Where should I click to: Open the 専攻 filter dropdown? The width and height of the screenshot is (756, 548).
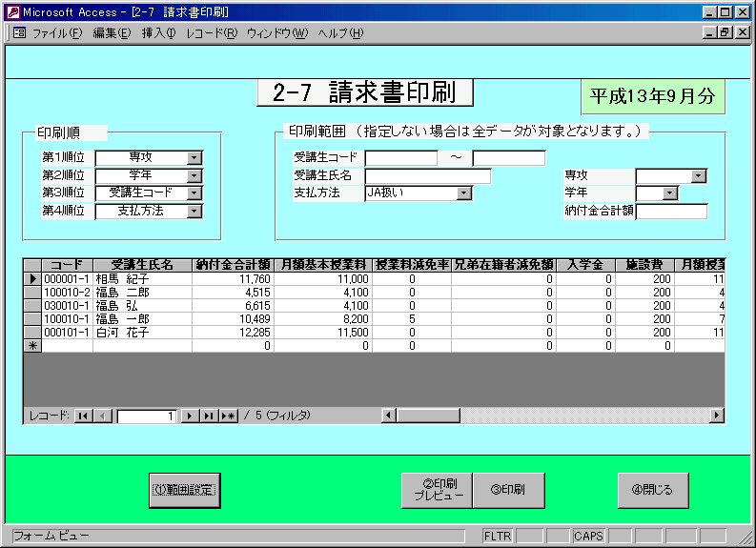(x=698, y=176)
